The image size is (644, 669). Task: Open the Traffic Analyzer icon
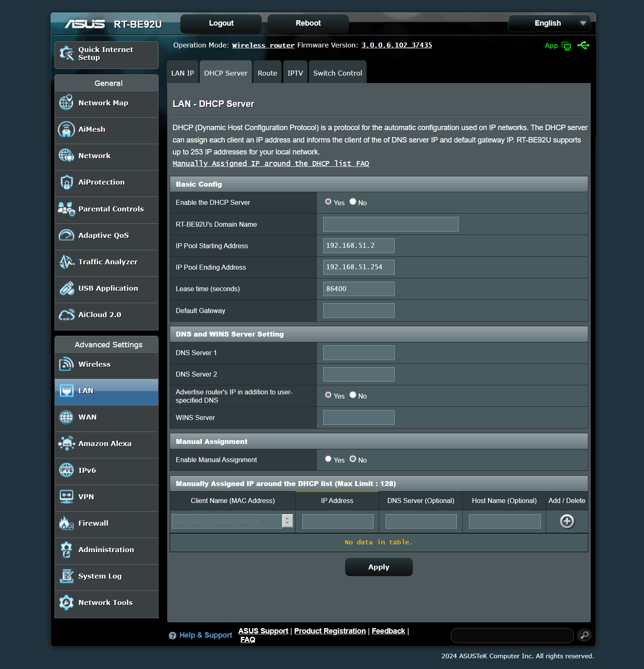tap(66, 262)
